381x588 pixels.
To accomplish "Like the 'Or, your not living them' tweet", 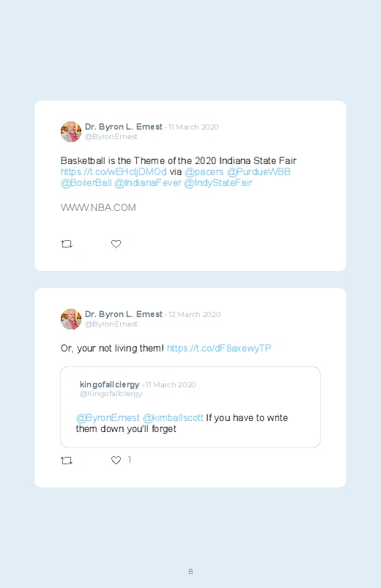I will tap(116, 460).
